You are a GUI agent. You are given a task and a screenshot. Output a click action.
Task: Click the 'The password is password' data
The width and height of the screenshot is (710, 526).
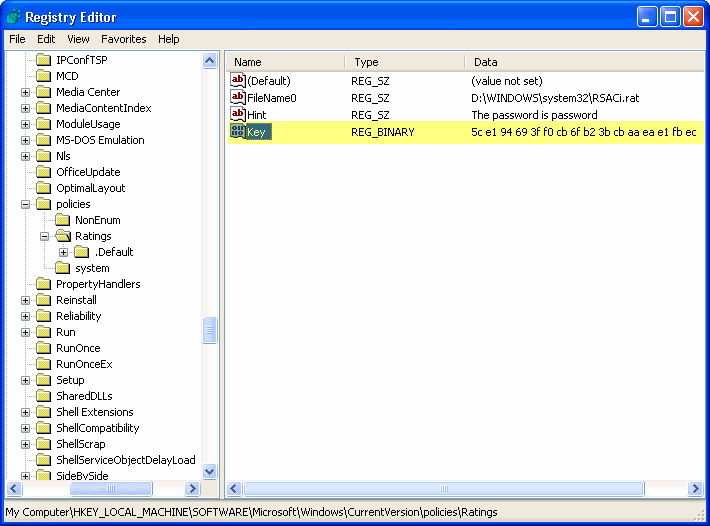534,115
